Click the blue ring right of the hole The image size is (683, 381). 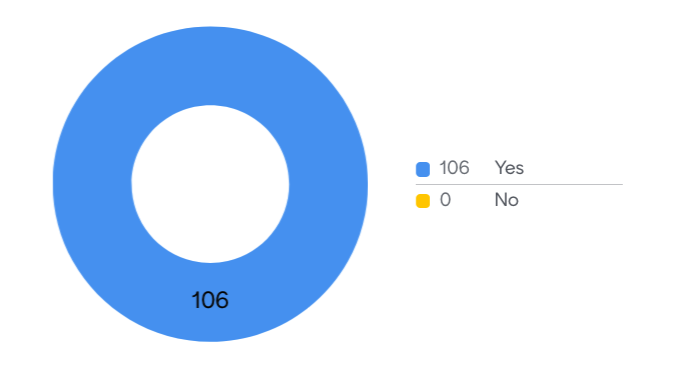328,184
